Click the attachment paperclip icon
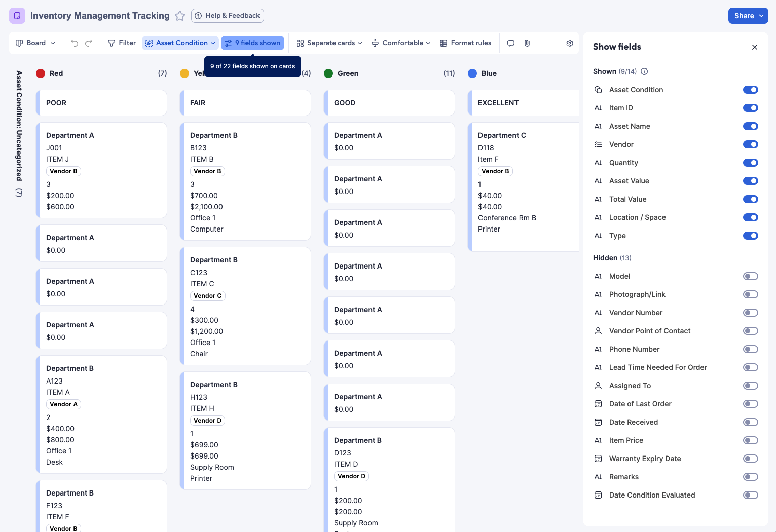Screen dimensions: 776x532 point(527,43)
